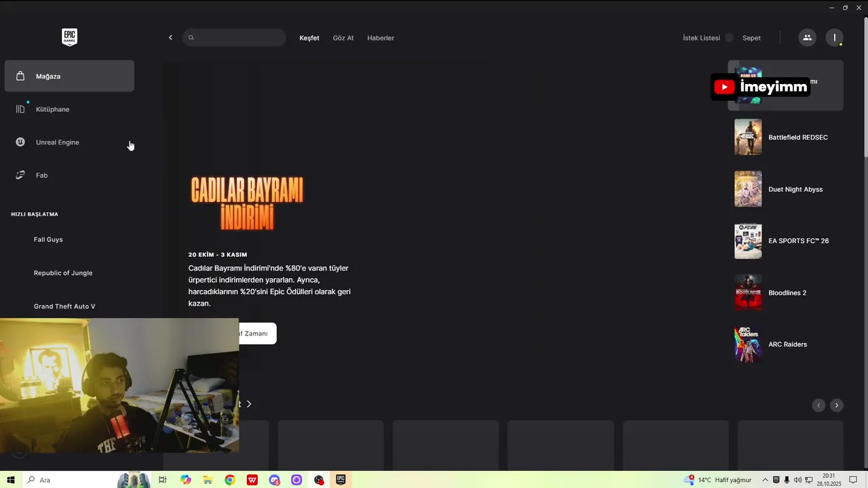Slide game row to next page
Image resolution: width=868 pixels, height=488 pixels.
pos(837,405)
